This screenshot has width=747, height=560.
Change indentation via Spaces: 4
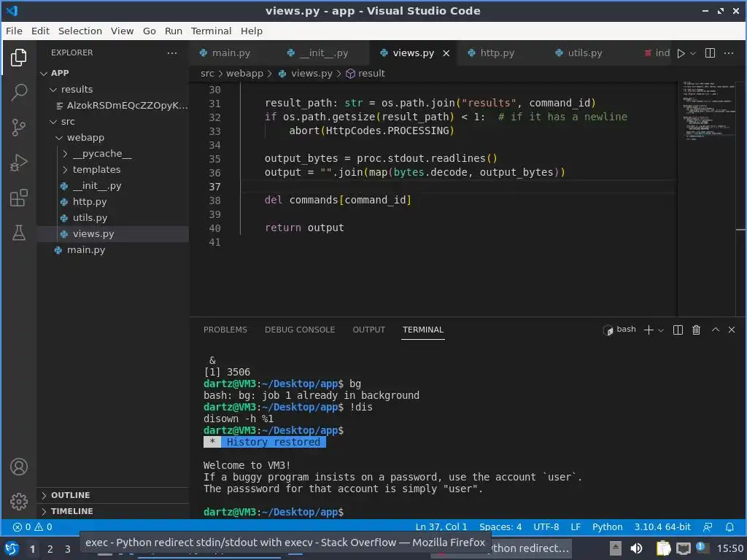[500, 526]
